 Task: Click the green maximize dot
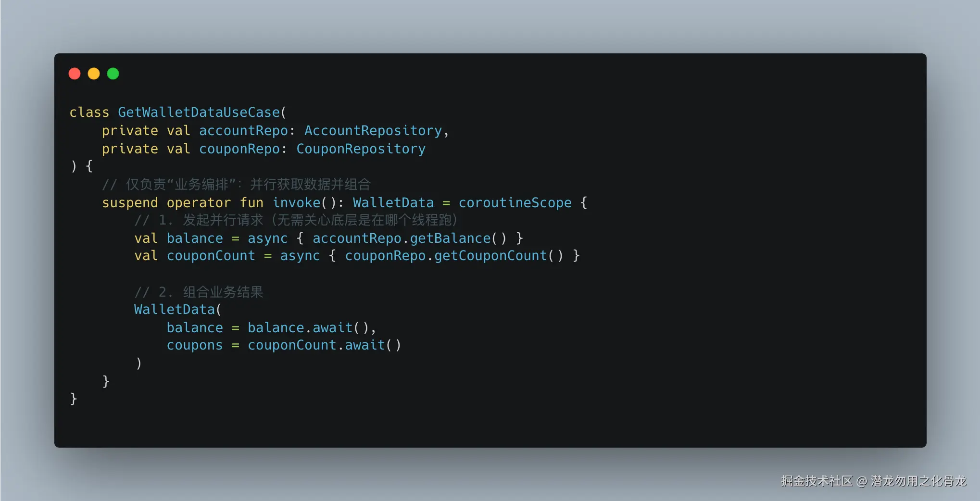coord(113,74)
